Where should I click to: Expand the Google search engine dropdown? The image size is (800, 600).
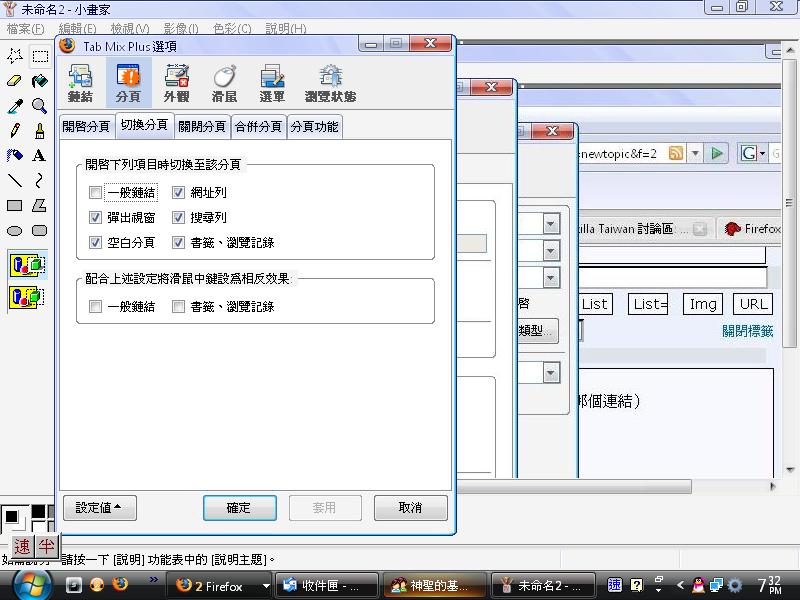tap(762, 153)
